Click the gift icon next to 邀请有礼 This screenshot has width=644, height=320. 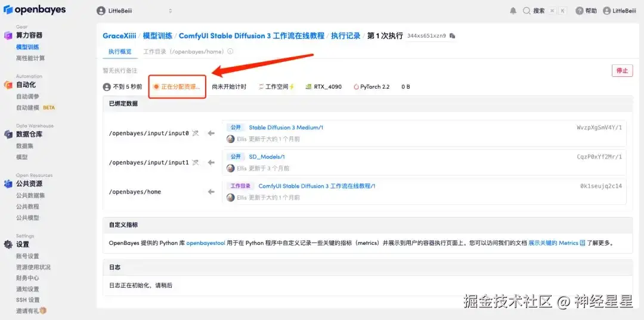(43, 311)
